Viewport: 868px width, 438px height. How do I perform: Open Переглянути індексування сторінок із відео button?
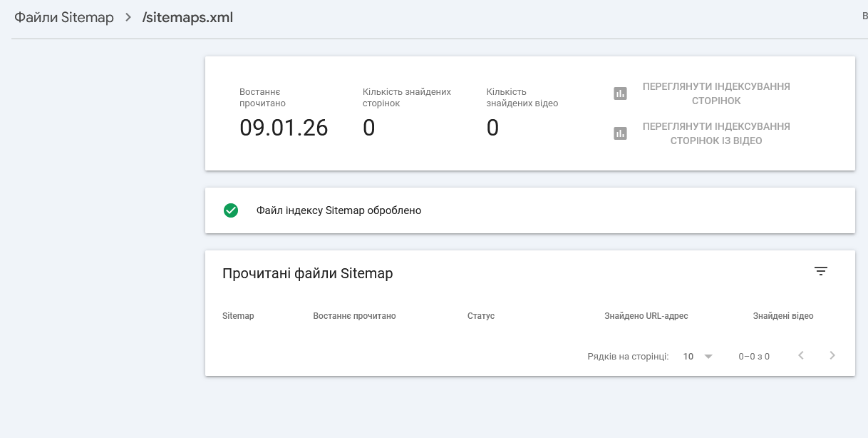tap(715, 133)
